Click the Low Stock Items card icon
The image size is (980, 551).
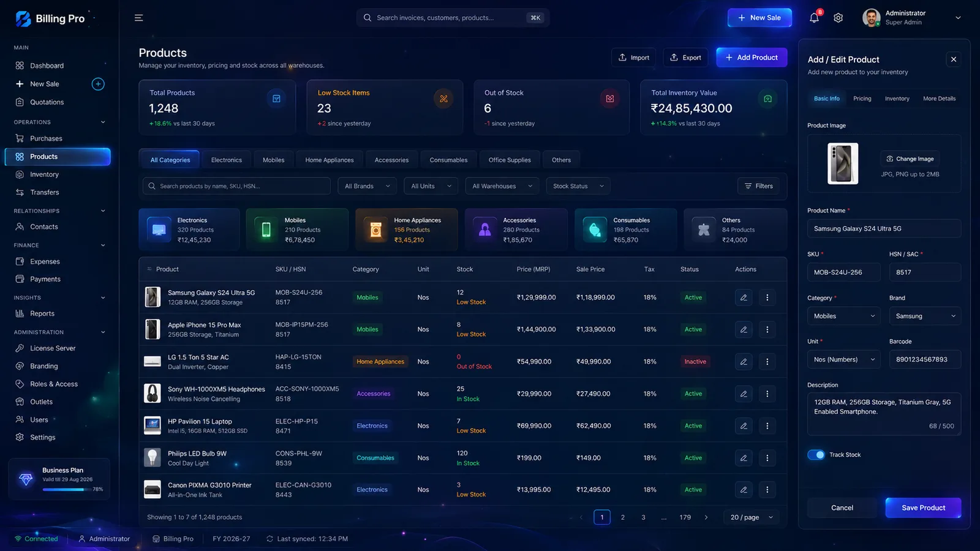point(443,99)
